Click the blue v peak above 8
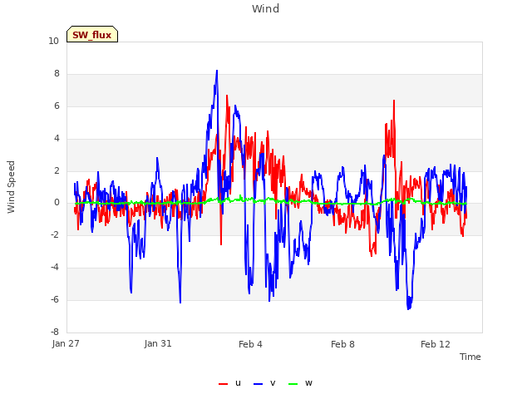532x399 pixels. coord(217,71)
